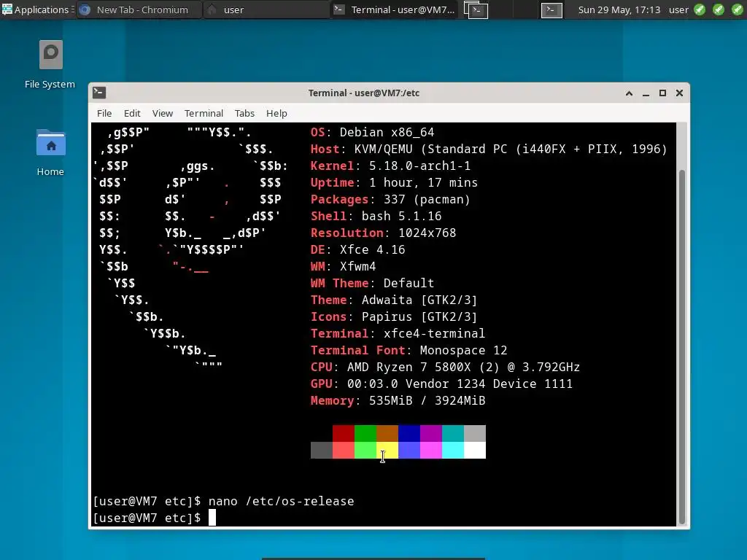
Task: Switch to the New Tab - Chromium window
Action: [x=139, y=9]
